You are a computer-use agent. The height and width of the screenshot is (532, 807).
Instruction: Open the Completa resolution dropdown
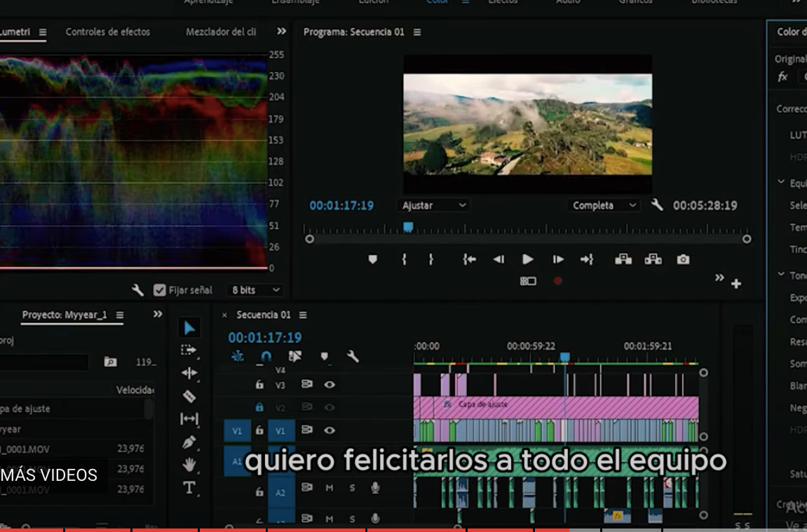(604, 205)
